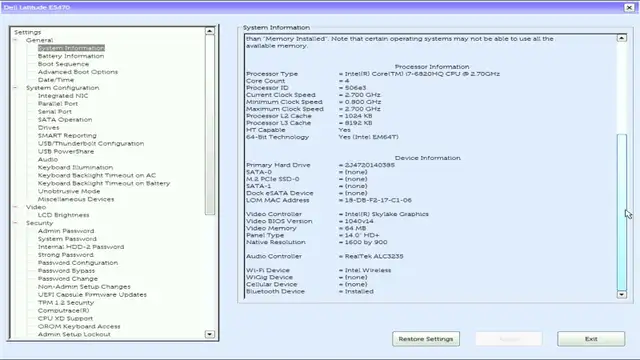
Task: Click settings tree scroll-down arrow
Action: tap(209, 334)
